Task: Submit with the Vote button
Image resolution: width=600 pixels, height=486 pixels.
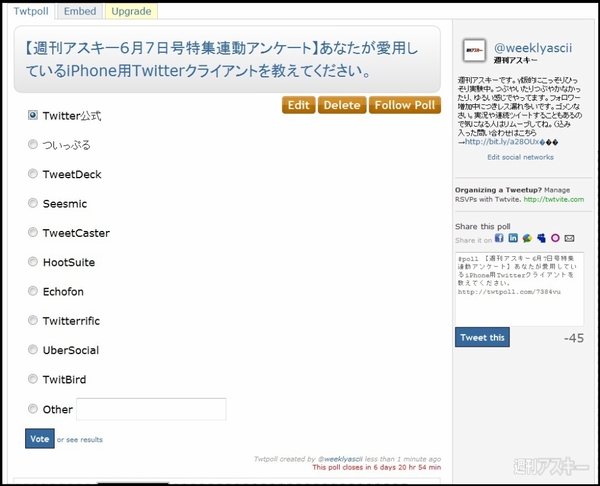Action: [x=40, y=439]
